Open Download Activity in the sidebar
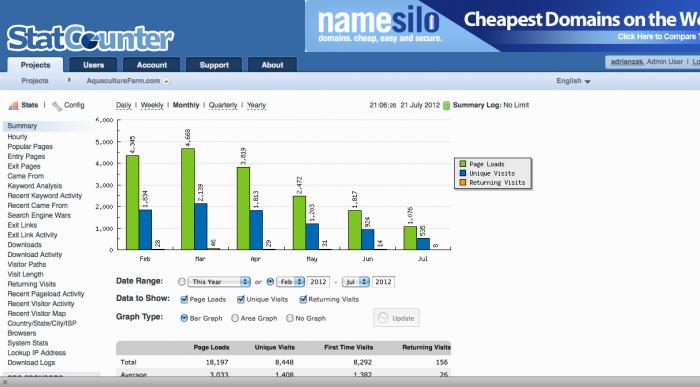 [35, 254]
